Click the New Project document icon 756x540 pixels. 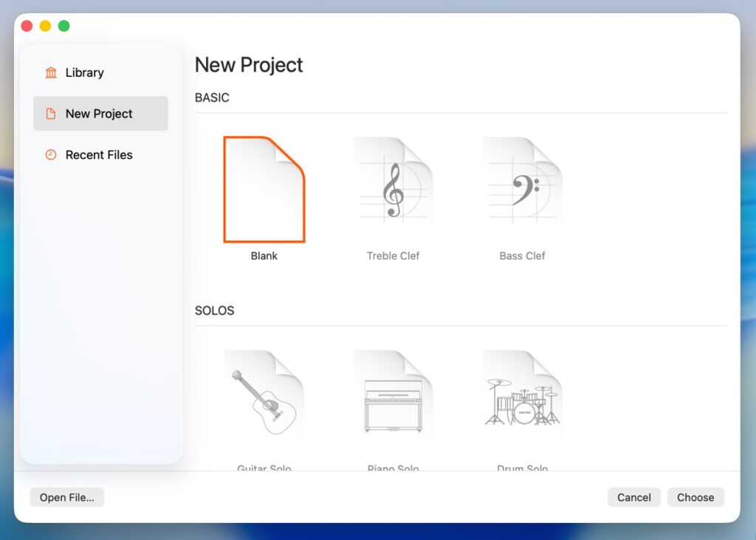coord(51,114)
